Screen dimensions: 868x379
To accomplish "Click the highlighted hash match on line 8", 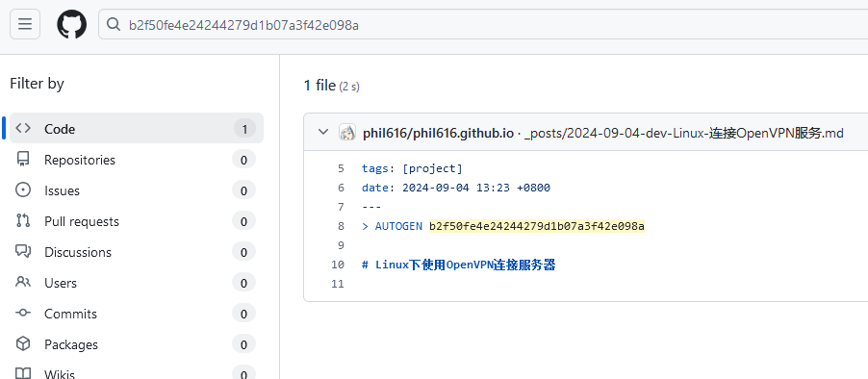I will 537,226.
